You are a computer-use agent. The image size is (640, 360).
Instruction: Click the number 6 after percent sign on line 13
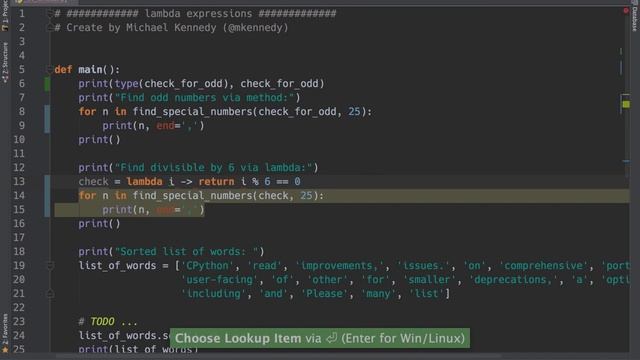tap(267, 182)
